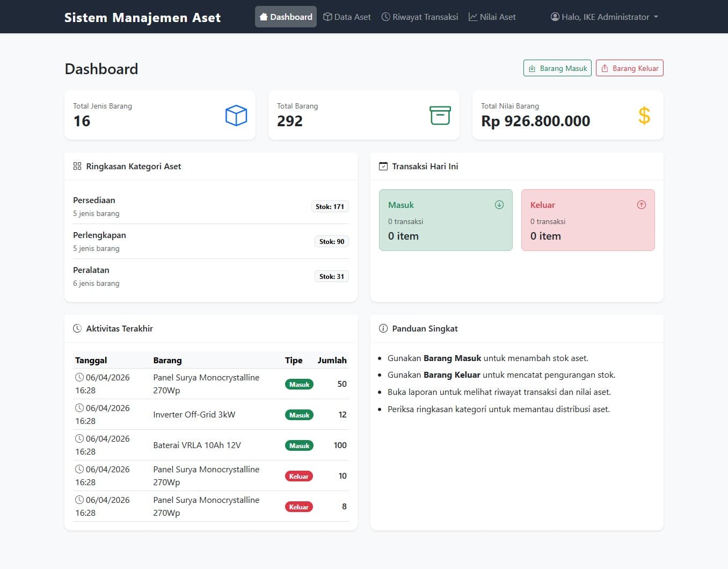Screen dimensions: 728x569
Task: Select the Perlengkapan category title
Action: [x=99, y=235]
